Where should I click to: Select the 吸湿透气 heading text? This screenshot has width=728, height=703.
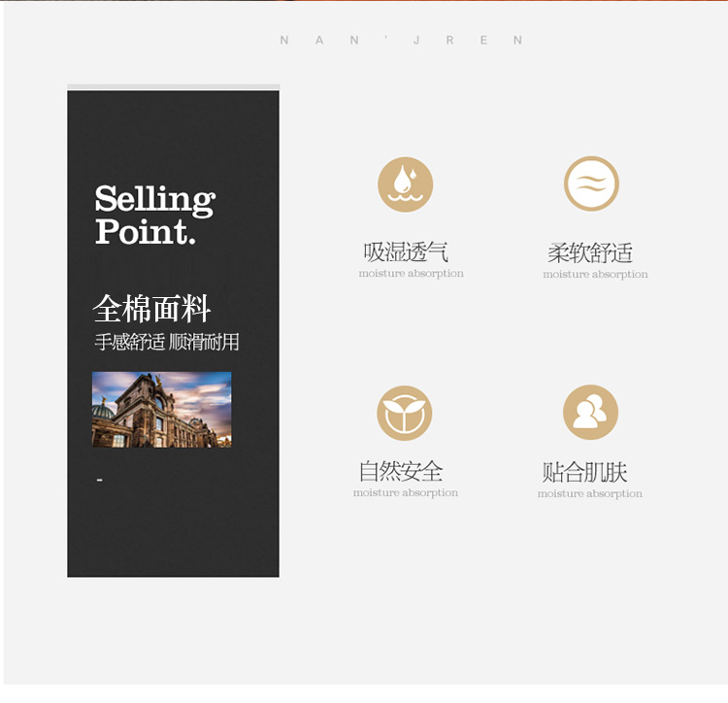point(406,252)
